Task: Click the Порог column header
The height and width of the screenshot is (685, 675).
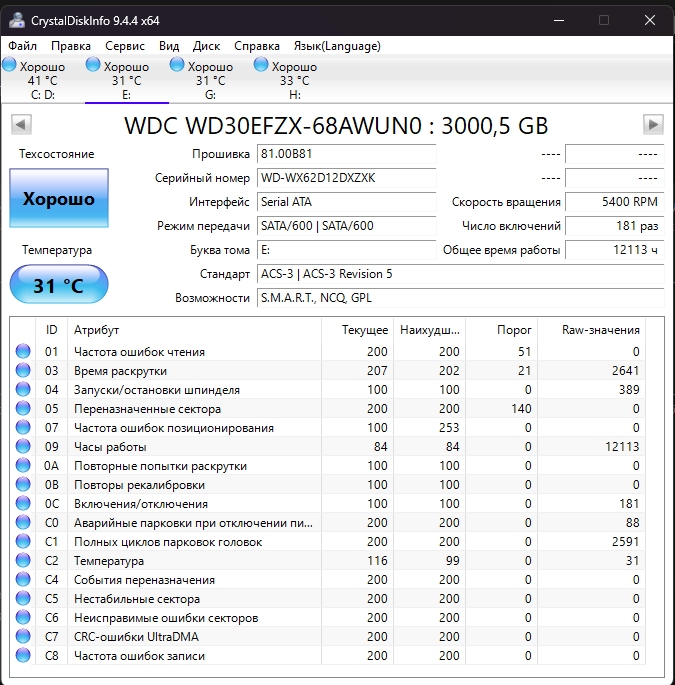Action: click(502, 330)
